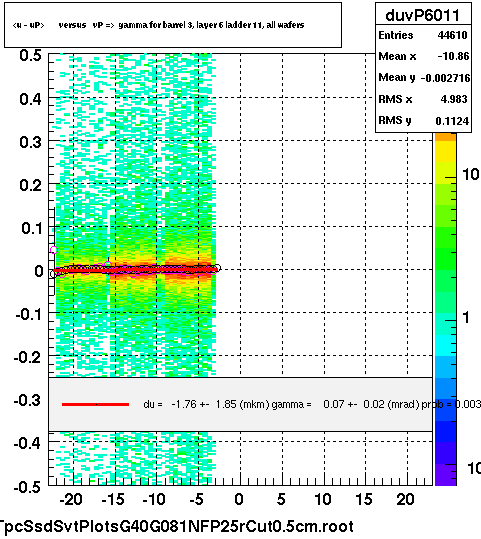
Task: Select the Entries 44610 stats row
Action: pyautogui.click(x=423, y=35)
